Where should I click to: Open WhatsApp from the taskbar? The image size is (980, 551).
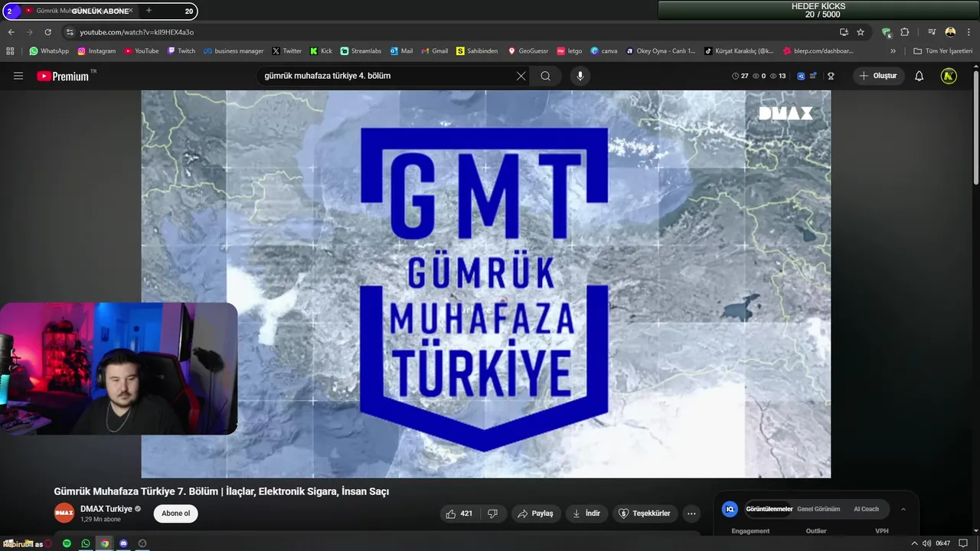(x=86, y=543)
